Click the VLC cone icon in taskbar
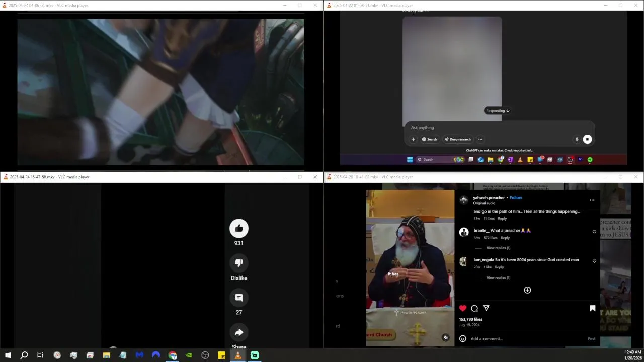Screen dimensions: 644x362 point(238,355)
